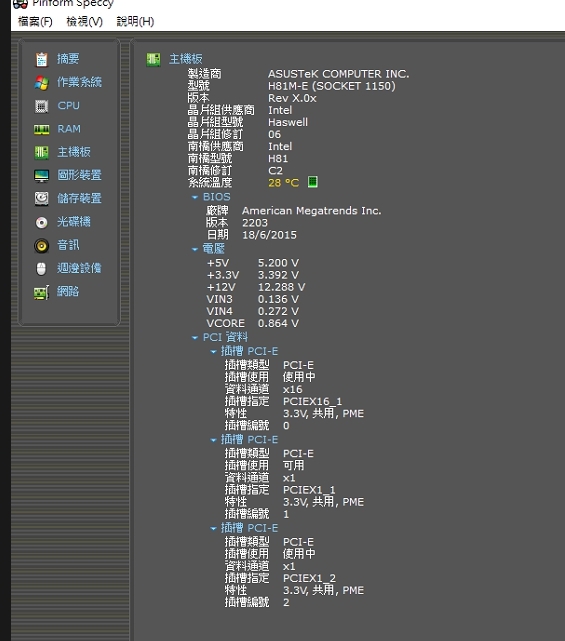Collapse the PCI-E slot containing PCIEX1_2
Viewport: 565px width, 641px height.
(213, 528)
